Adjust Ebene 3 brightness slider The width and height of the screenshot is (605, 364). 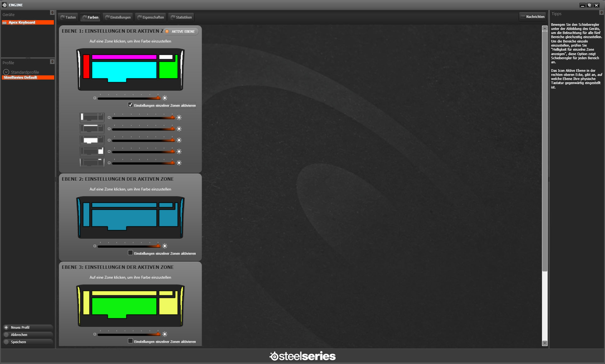129,334
